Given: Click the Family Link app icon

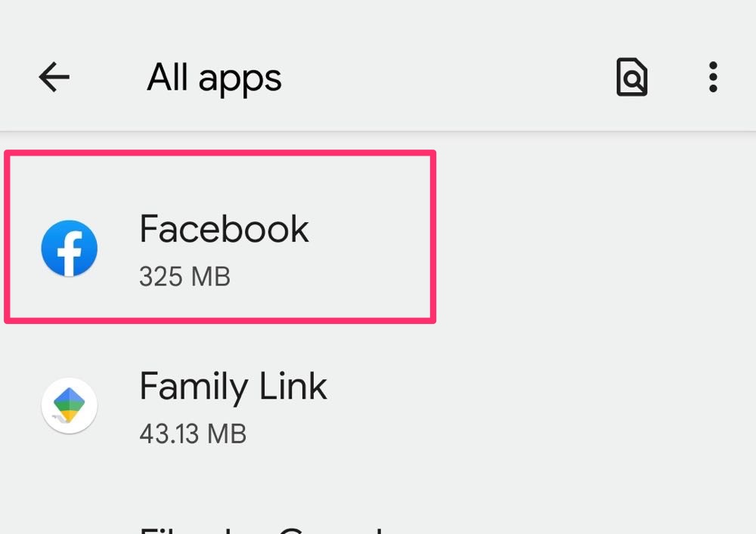Looking at the screenshot, I should (x=69, y=406).
